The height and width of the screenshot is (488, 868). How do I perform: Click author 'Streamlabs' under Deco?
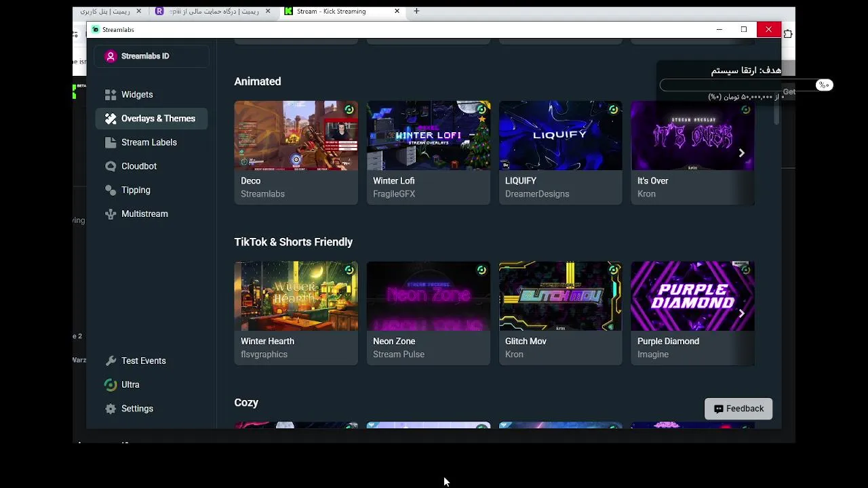coord(262,194)
